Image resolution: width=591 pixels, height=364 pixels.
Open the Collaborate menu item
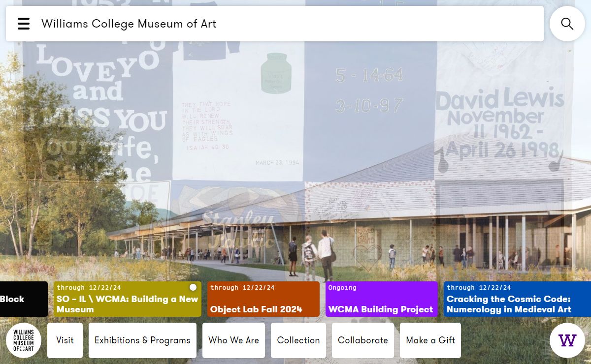363,340
